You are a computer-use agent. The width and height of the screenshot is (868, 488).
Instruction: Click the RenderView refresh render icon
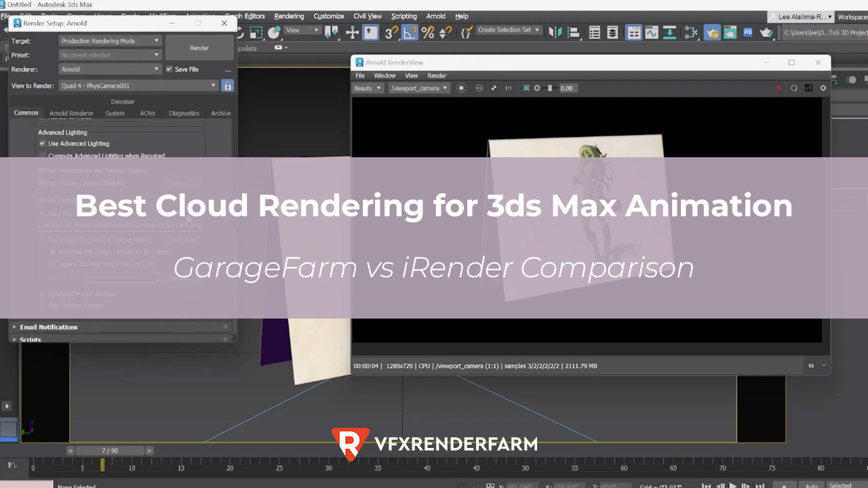point(794,88)
